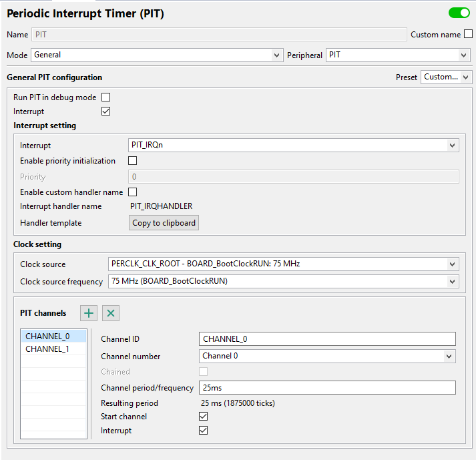Check Run PIT in debug mode

105,97
